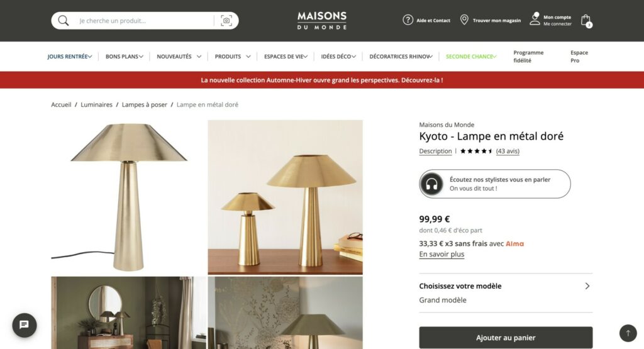This screenshot has height=349, width=644.
Task: Open the 43 avis reviews link
Action: click(x=508, y=151)
